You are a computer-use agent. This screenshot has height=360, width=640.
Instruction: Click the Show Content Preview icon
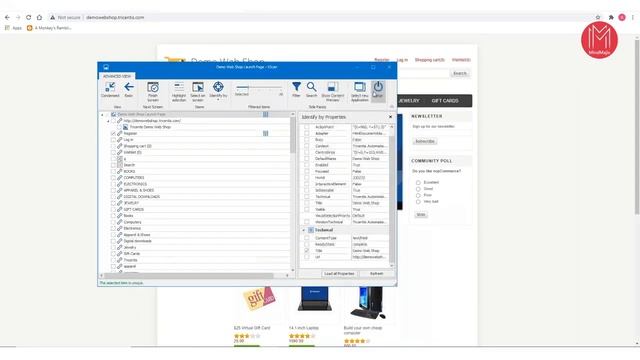coord(333,87)
